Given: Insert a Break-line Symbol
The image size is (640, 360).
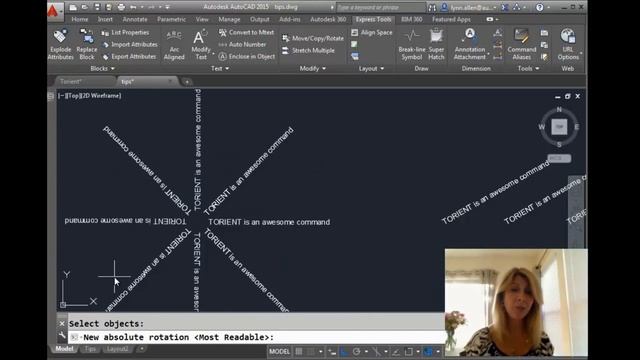Looking at the screenshot, I should tap(411, 45).
